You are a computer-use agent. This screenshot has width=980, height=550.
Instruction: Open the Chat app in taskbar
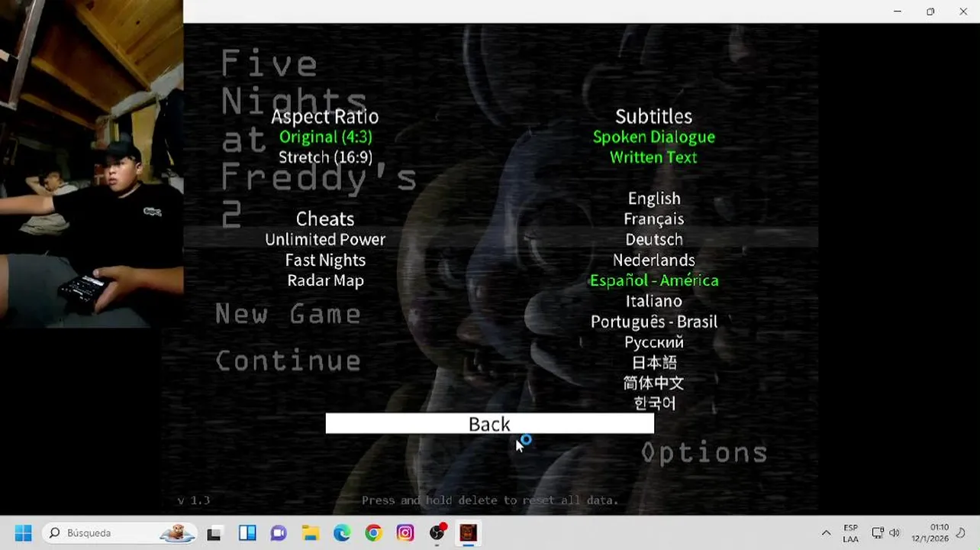coord(279,533)
